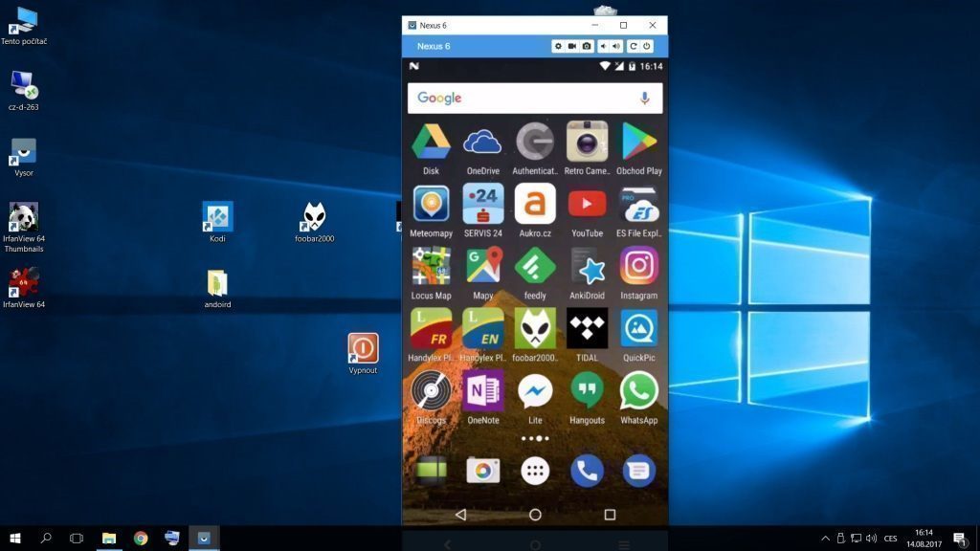Select IrfanView 64 Thumbnails desktop shortcut

tap(24, 228)
